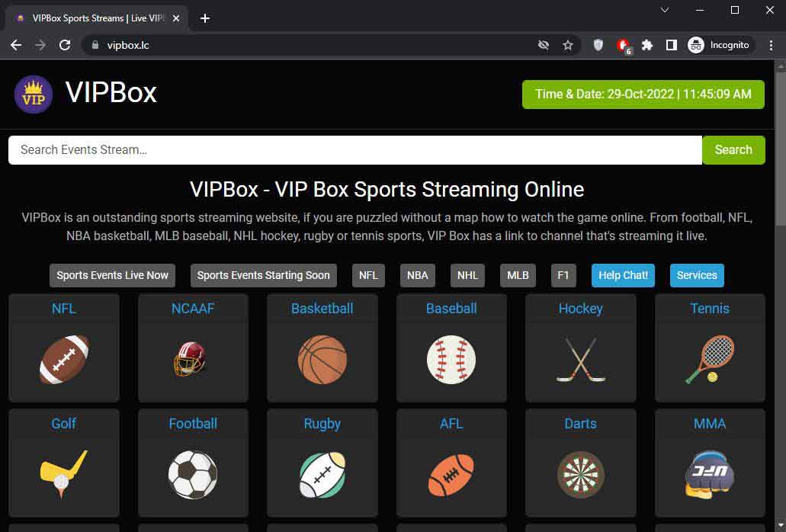Open the Tennis racket icon
Viewport: 786px width, 532px height.
click(x=710, y=360)
